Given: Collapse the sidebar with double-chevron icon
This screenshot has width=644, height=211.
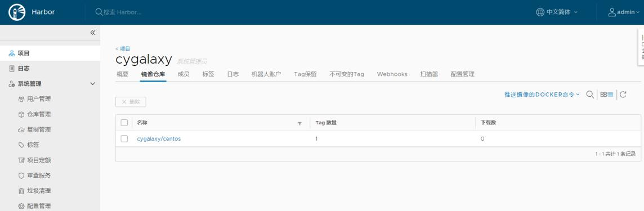Looking at the screenshot, I should point(93,33).
